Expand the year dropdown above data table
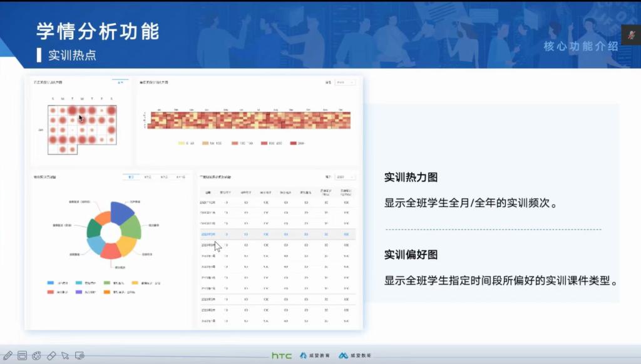The height and width of the screenshot is (364, 641). [344, 178]
